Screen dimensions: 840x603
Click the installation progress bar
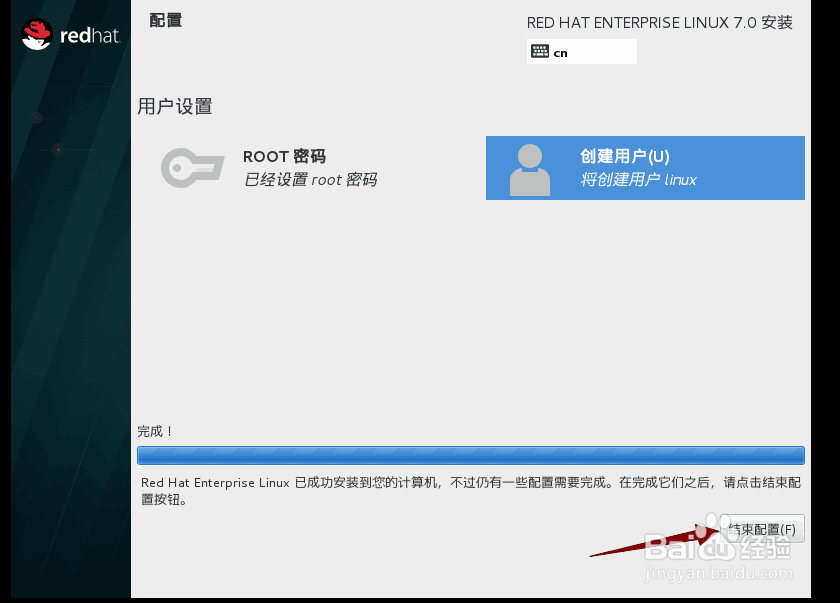470,455
